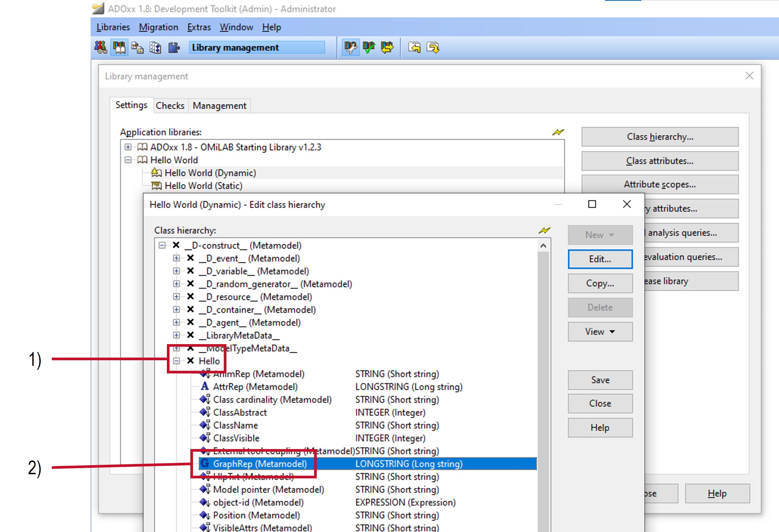The image size is (779, 532).
Task: Click the Position attribute icon
Action: [x=205, y=515]
